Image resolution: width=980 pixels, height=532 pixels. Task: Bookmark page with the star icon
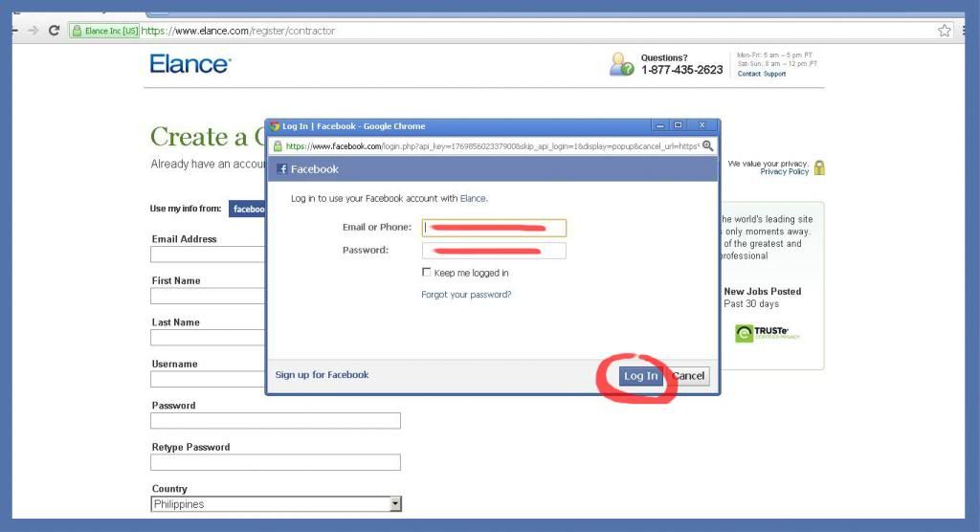click(x=944, y=30)
